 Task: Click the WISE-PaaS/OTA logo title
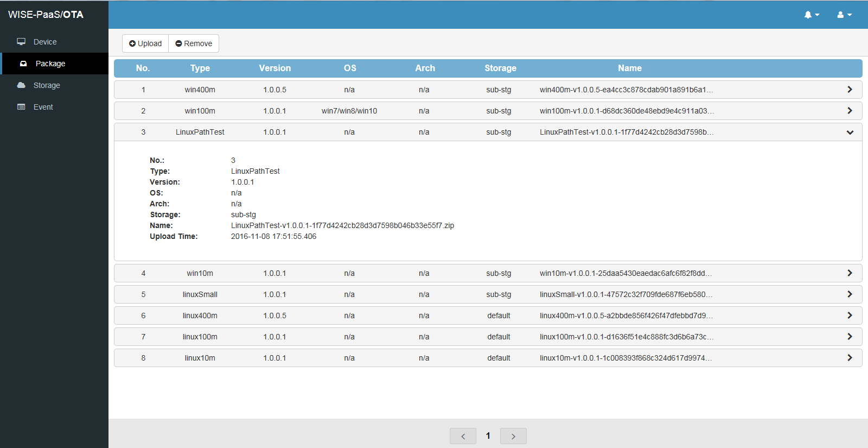[x=46, y=15]
